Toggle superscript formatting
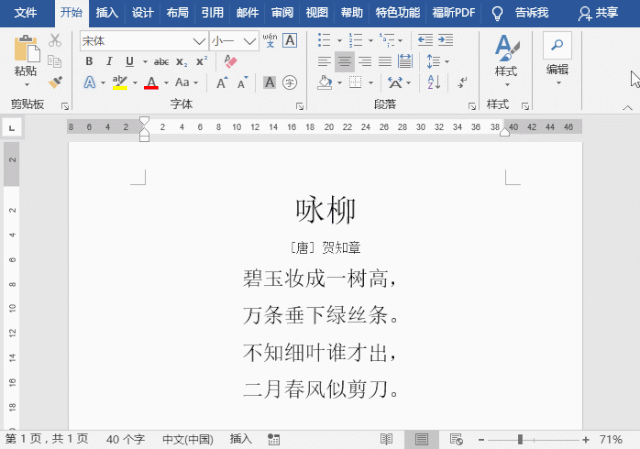This screenshot has height=449, width=640. pyautogui.click(x=202, y=61)
